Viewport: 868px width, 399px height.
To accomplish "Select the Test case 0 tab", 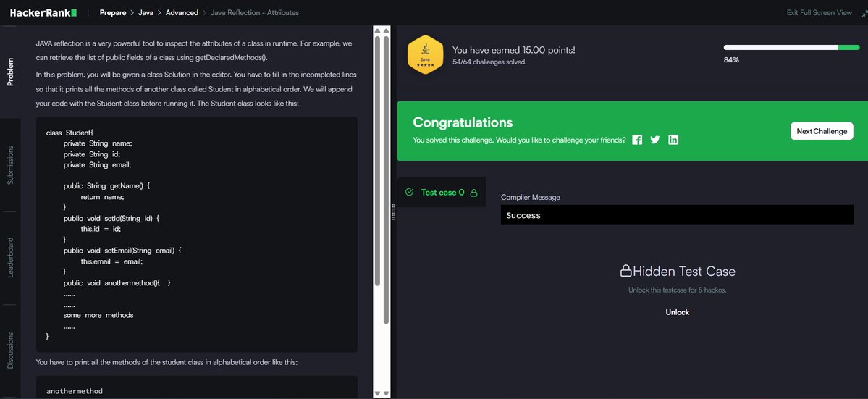I will pos(442,192).
